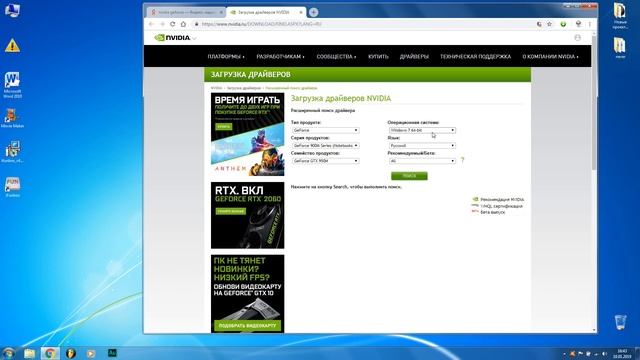Click the Windows Start button
The width and height of the screenshot is (640, 360).
[8, 353]
